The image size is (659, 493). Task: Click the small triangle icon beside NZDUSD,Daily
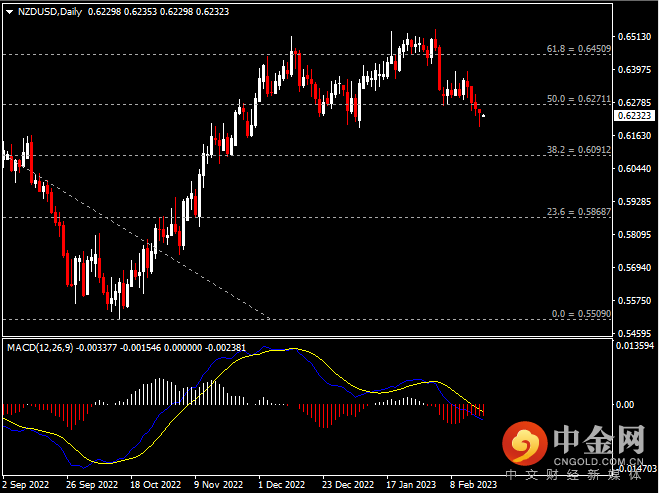(x=8, y=12)
